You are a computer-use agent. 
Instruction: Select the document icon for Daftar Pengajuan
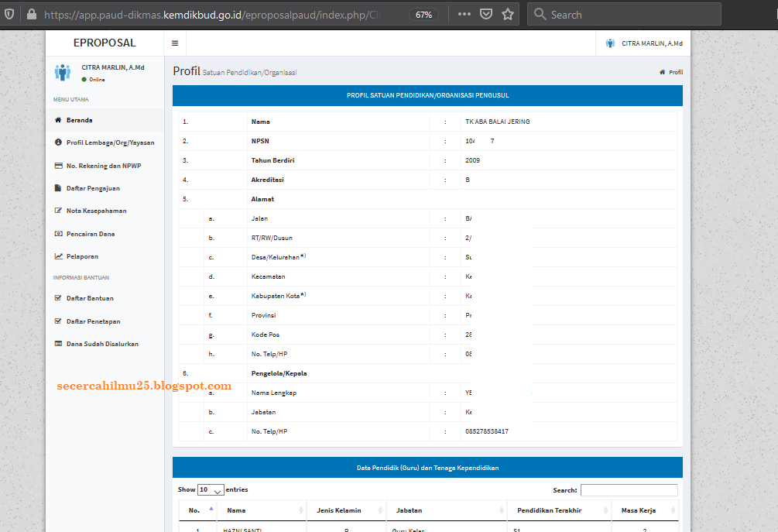pos(58,187)
